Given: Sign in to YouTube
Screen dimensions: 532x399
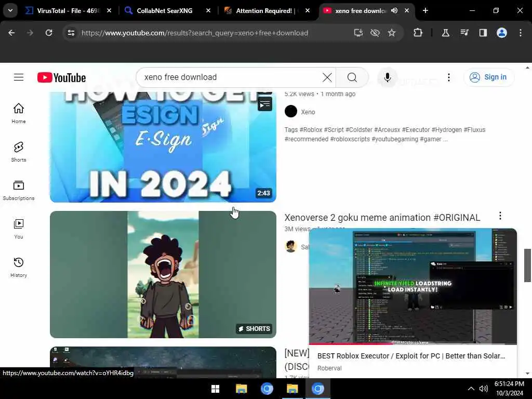Looking at the screenshot, I should (488, 77).
